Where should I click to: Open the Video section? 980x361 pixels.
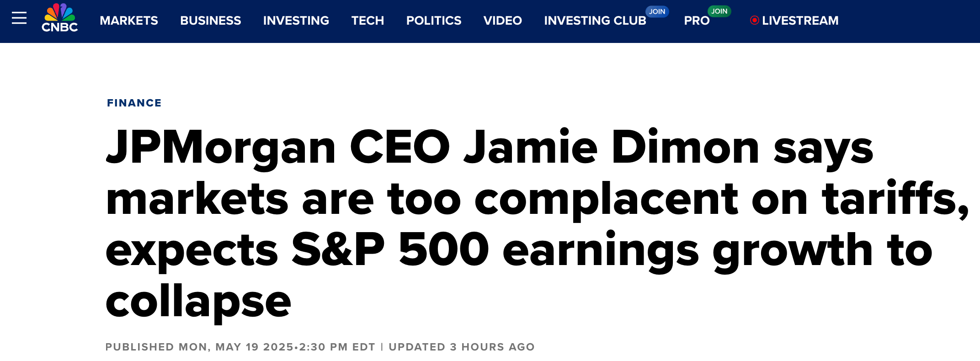tap(503, 21)
